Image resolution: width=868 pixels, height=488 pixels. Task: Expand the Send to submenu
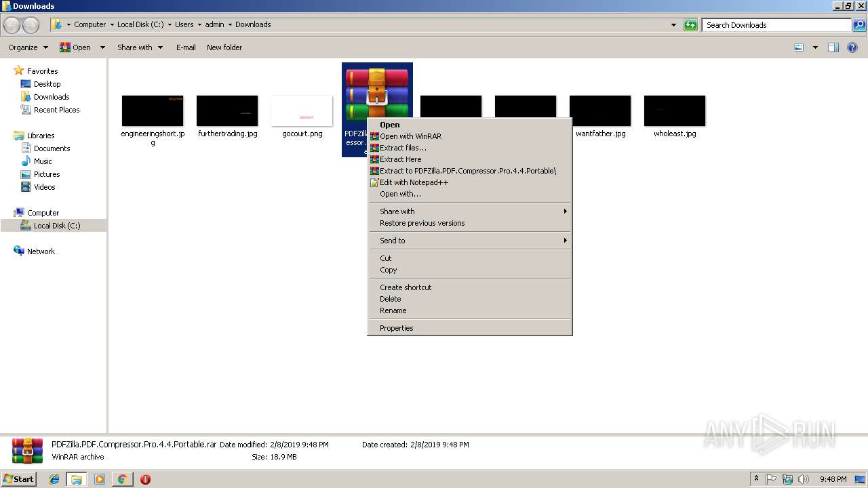click(470, 241)
